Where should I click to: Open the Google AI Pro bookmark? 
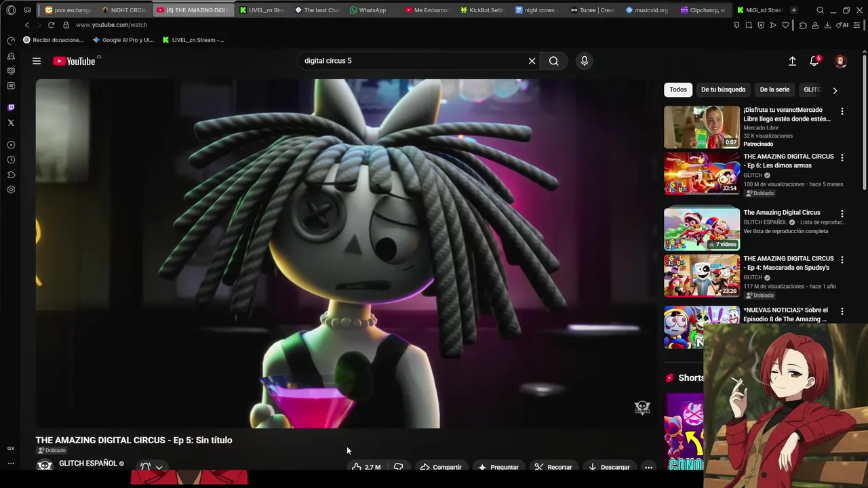123,40
